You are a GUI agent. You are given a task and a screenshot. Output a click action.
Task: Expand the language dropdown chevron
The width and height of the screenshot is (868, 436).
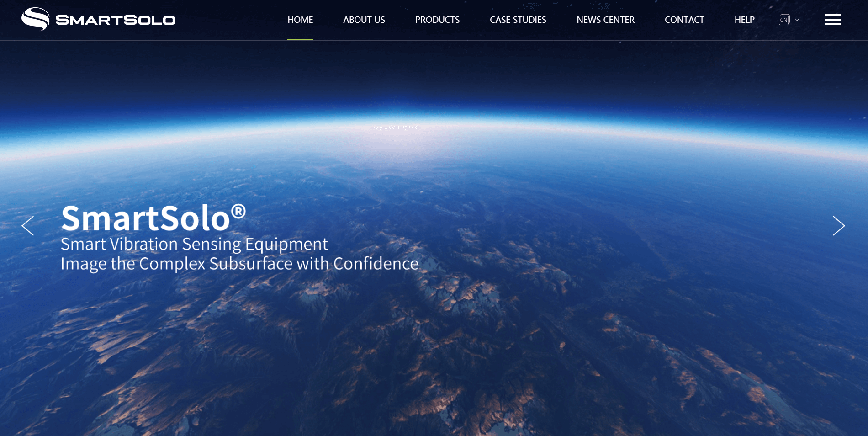point(797,20)
